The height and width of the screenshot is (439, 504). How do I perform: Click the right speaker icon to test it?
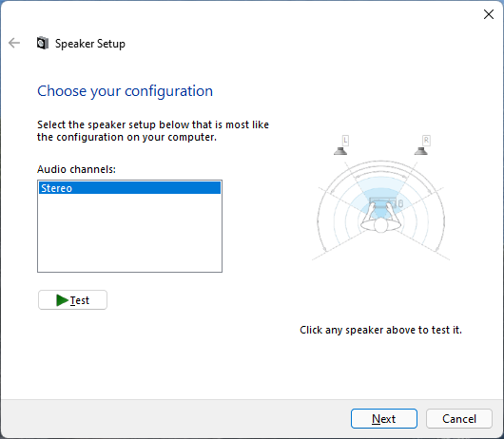point(420,151)
